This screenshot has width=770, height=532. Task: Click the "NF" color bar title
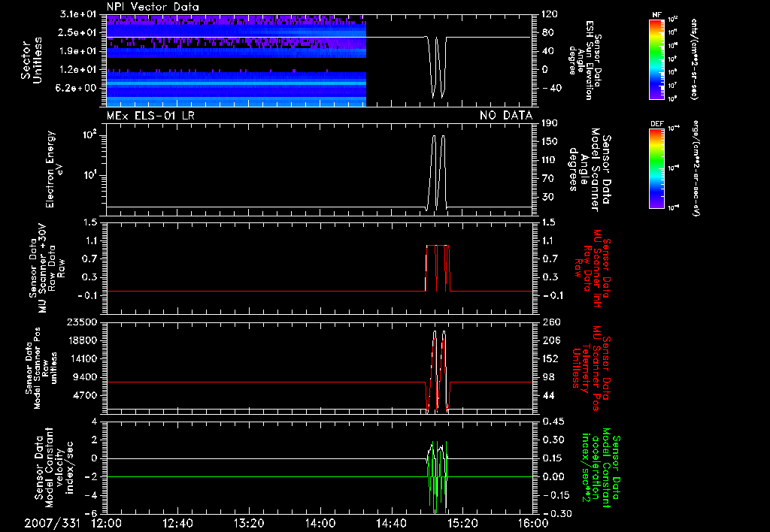tap(656, 15)
